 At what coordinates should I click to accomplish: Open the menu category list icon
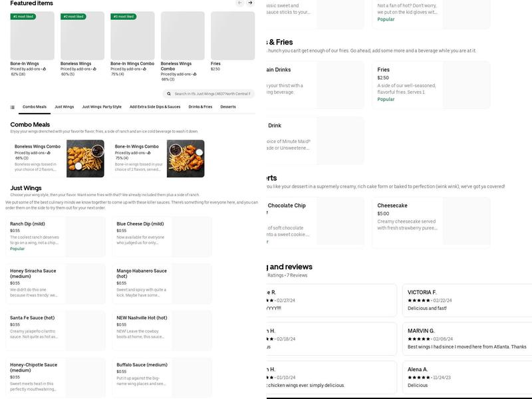[13, 107]
